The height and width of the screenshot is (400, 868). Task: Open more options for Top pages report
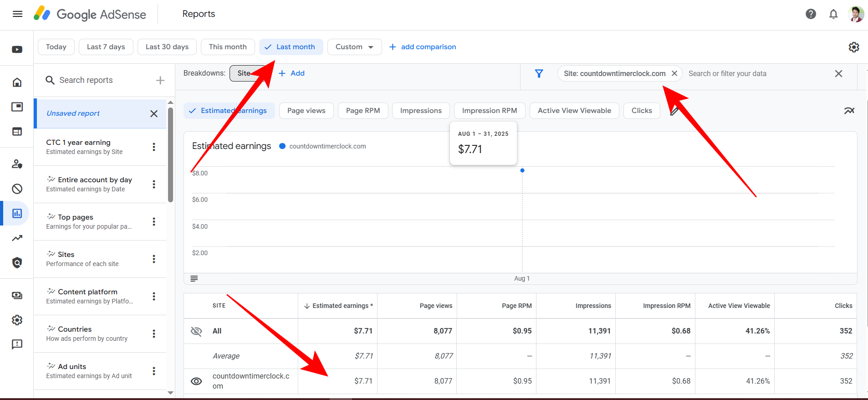(154, 221)
